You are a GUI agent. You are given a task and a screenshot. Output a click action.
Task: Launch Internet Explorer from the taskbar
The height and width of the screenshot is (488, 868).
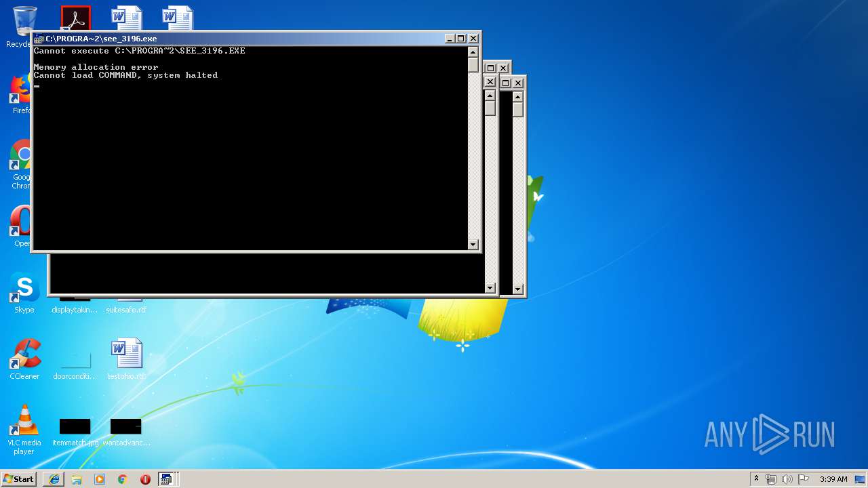(x=54, y=479)
